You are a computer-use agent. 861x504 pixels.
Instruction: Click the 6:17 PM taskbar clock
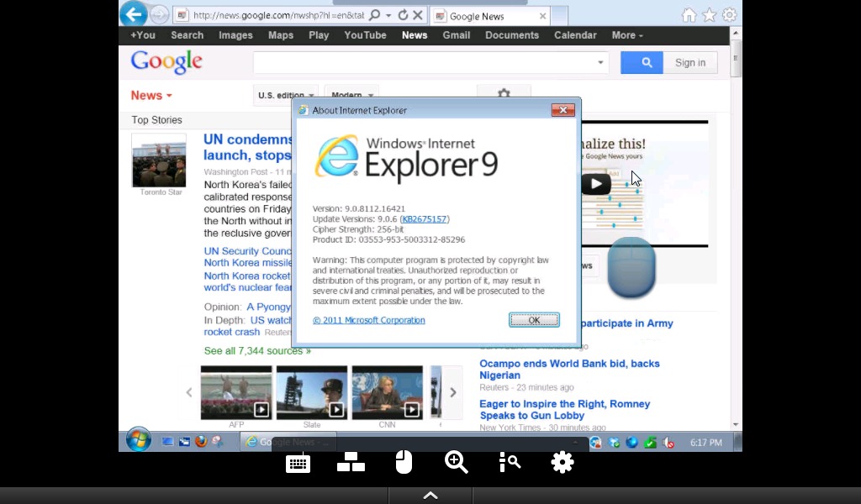[706, 443]
